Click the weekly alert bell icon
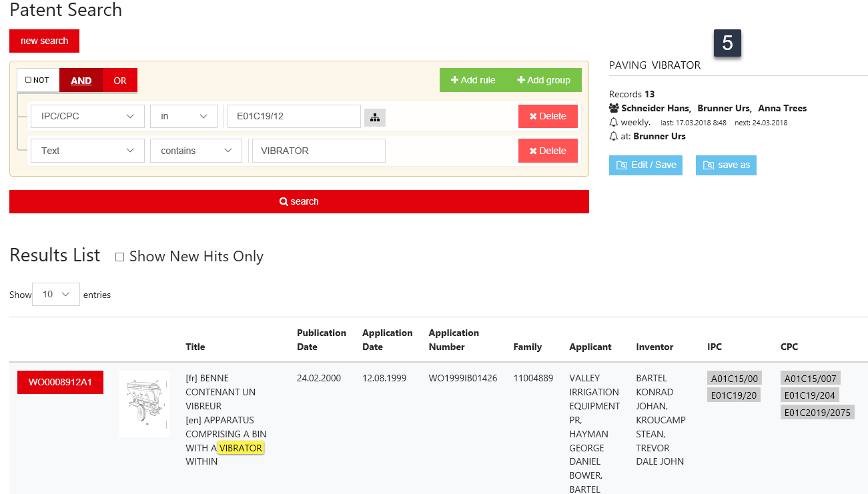Screen dimensions: 868x494 tap(614, 122)
